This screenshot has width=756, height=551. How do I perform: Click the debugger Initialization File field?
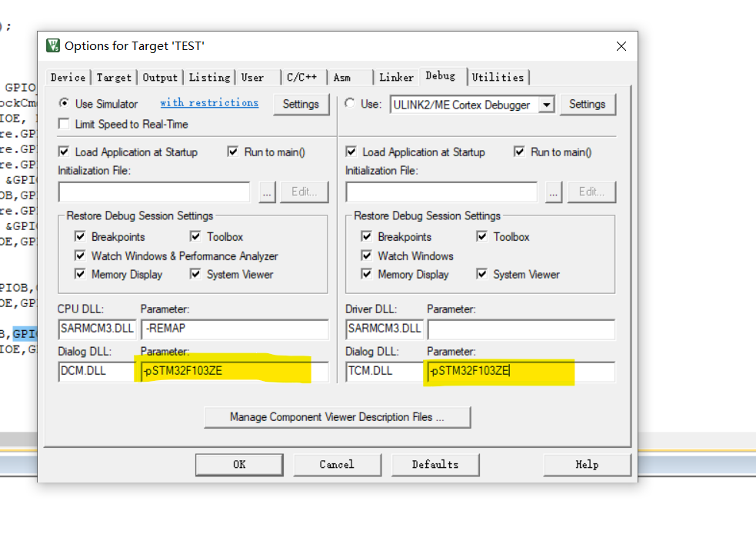click(441, 192)
